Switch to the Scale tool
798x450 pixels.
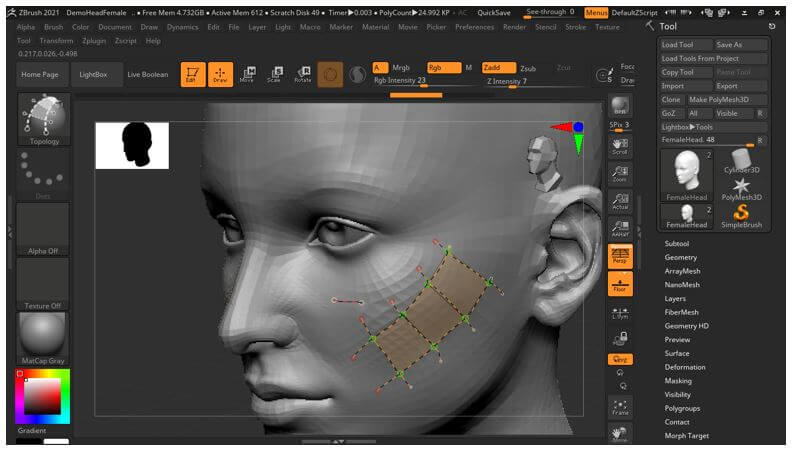point(274,74)
